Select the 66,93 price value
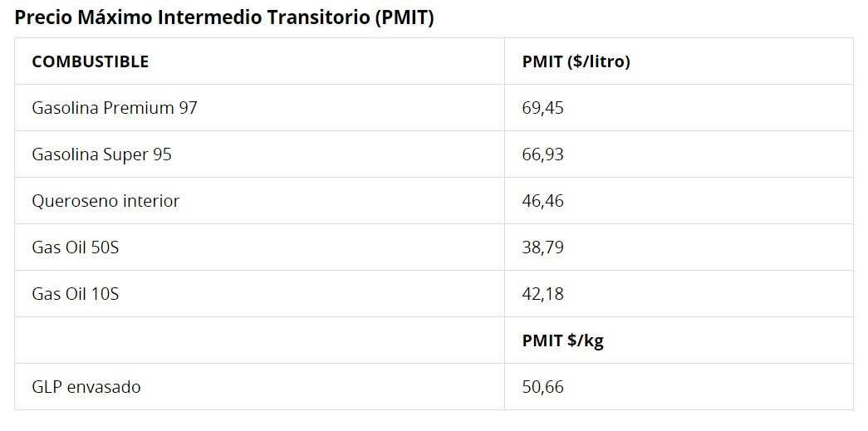Image resolution: width=868 pixels, height=431 pixels. click(543, 154)
